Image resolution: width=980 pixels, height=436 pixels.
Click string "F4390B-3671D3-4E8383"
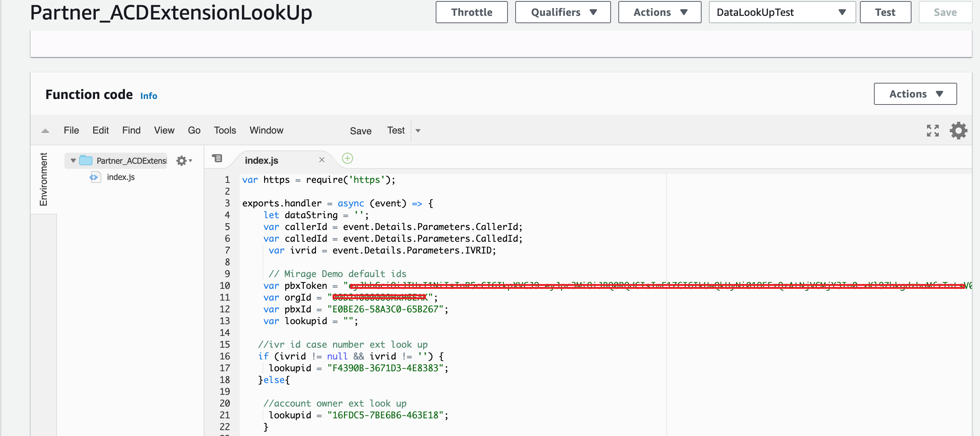click(x=385, y=368)
